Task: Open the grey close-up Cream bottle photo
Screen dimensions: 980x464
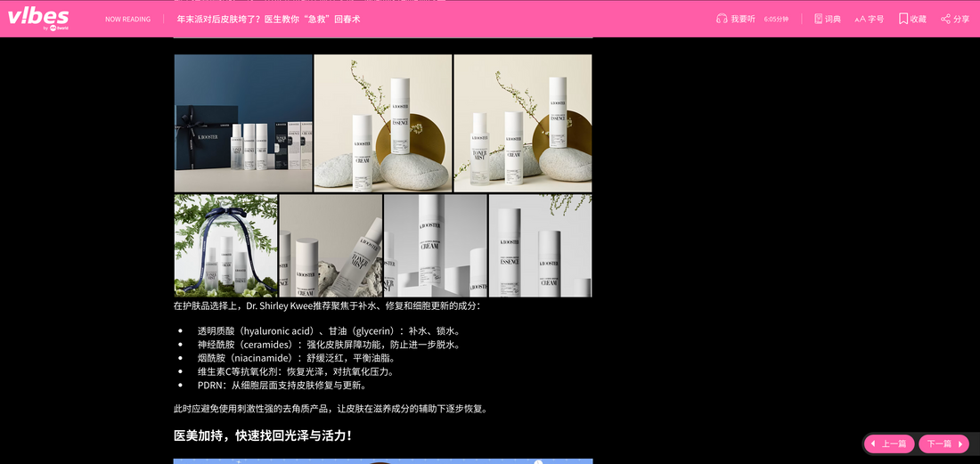Action: click(x=436, y=246)
